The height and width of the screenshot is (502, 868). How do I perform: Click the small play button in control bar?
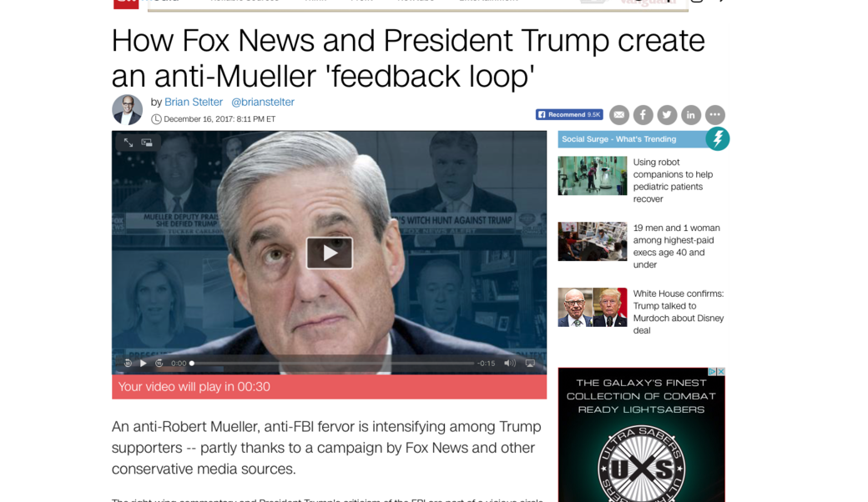[x=144, y=364]
